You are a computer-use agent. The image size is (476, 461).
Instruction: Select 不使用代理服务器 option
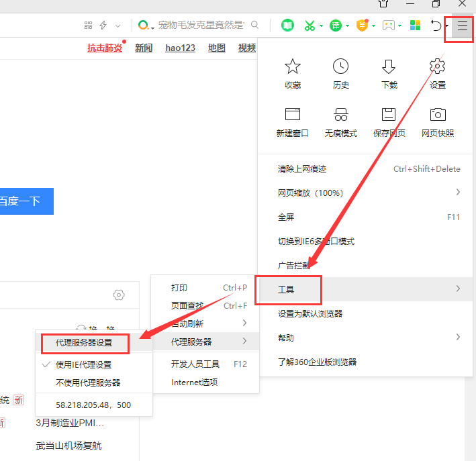(x=94, y=382)
